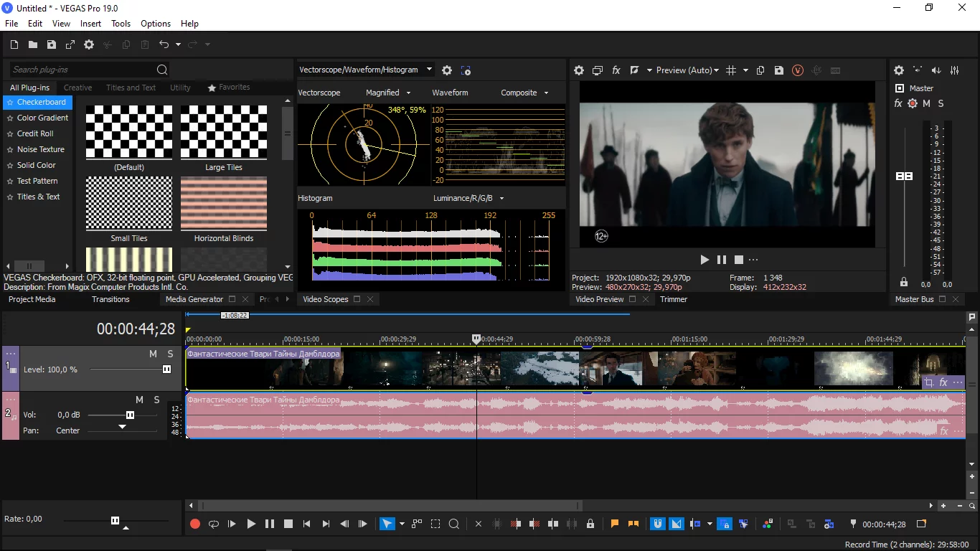Copy preview snapshot to clipboard

click(x=760, y=70)
